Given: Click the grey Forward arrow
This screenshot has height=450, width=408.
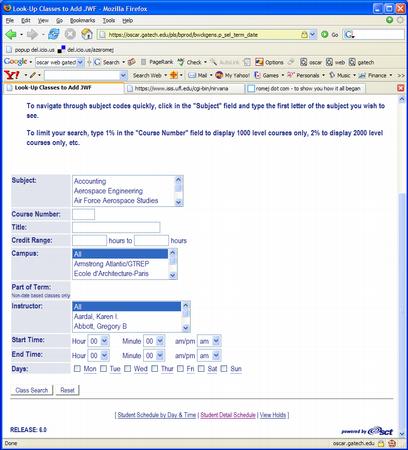Looking at the screenshot, I should (33, 34).
